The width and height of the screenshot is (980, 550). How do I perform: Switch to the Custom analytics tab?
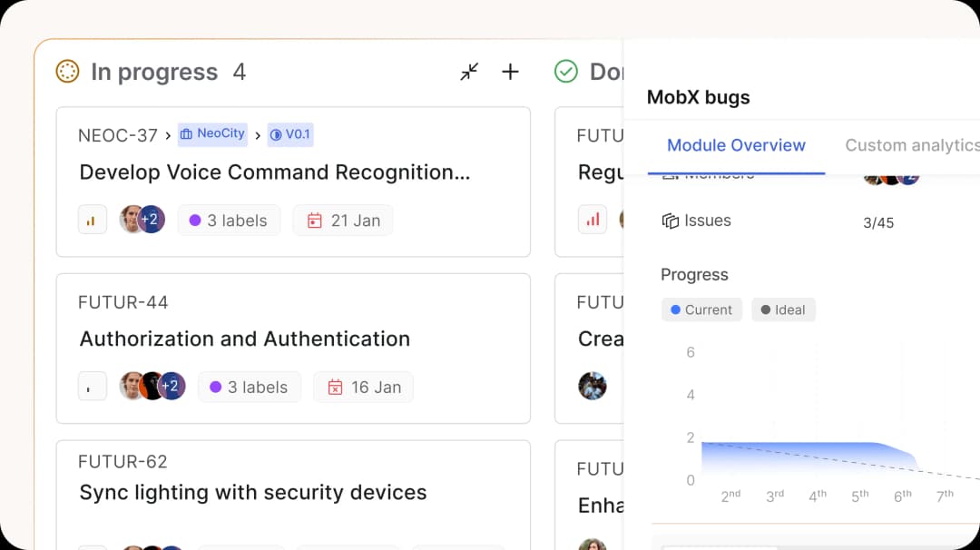click(912, 145)
